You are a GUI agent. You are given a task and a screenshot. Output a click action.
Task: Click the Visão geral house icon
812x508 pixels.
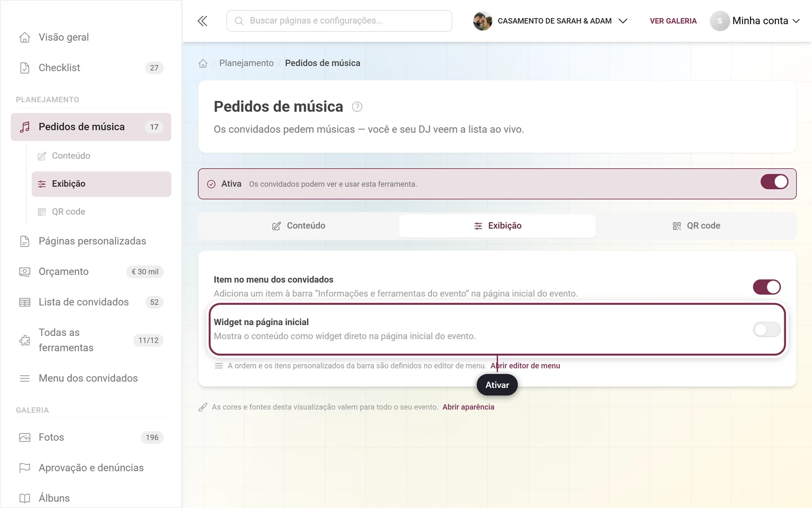tap(25, 37)
